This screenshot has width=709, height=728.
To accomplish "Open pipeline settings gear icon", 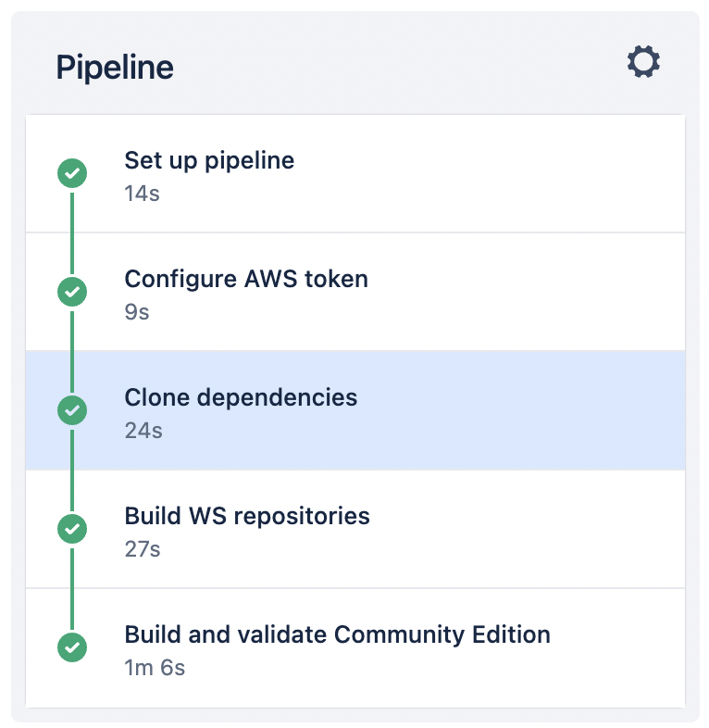I will 643,61.
